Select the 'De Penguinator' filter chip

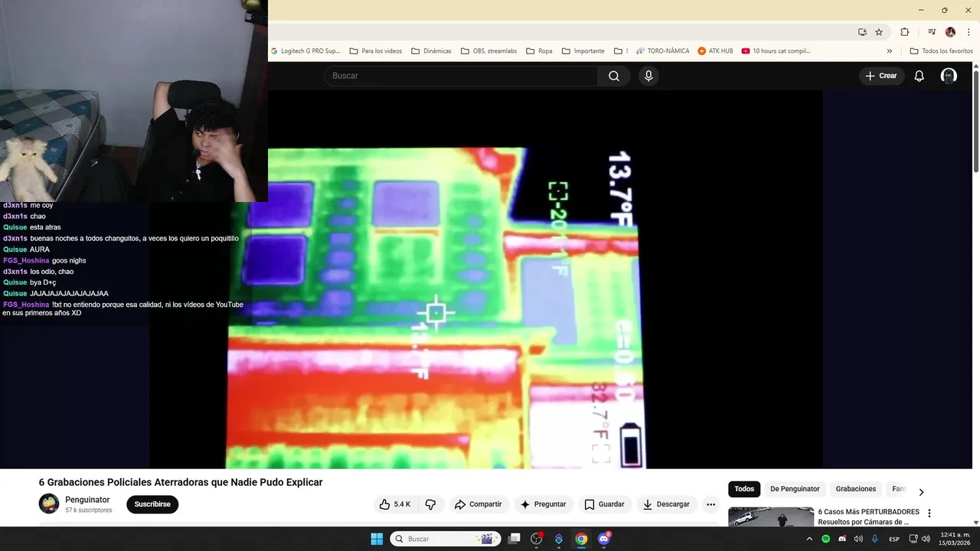click(x=795, y=489)
